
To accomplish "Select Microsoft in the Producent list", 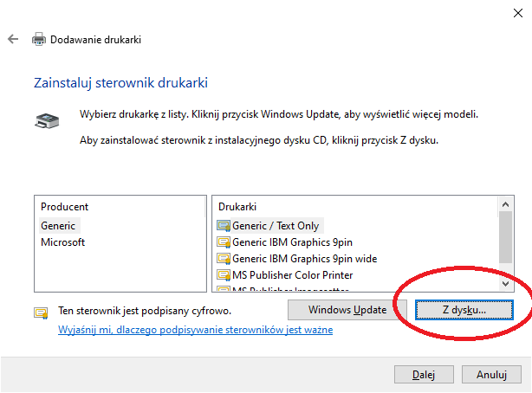I will tap(62, 242).
